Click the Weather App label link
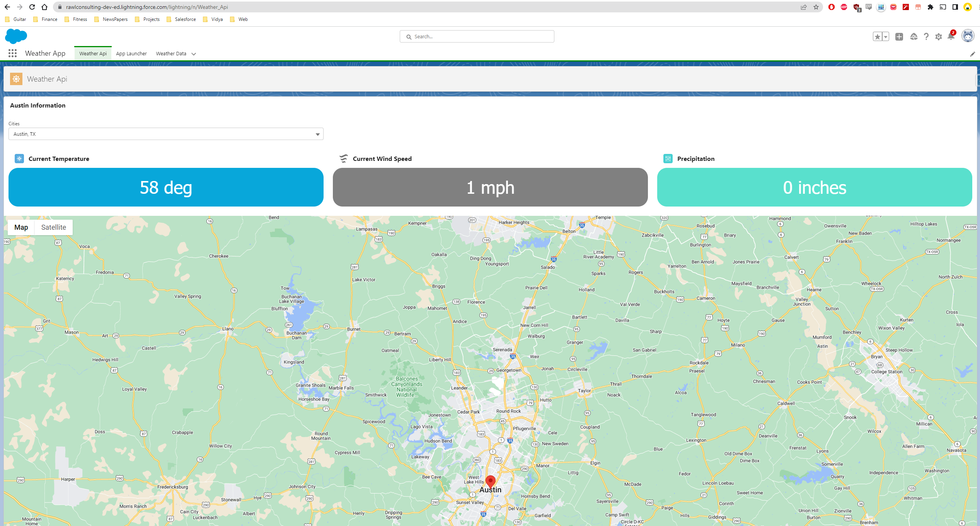 click(x=44, y=53)
